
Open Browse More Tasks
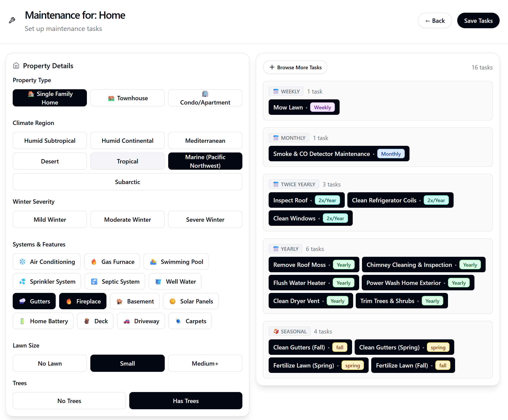295,67
